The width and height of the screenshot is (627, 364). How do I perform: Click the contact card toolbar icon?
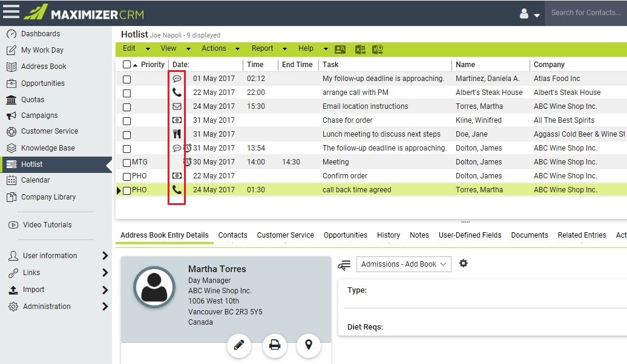[x=340, y=49]
